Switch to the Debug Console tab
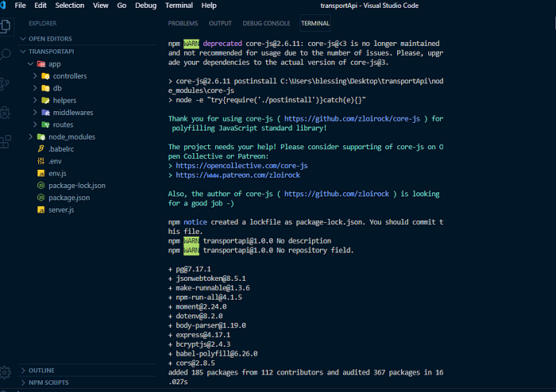 click(266, 23)
